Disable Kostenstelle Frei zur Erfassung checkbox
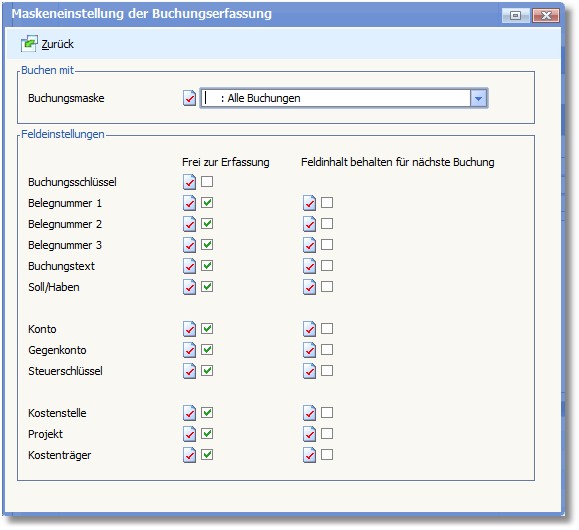Image resolution: width=579 pixels, height=530 pixels. [x=207, y=413]
